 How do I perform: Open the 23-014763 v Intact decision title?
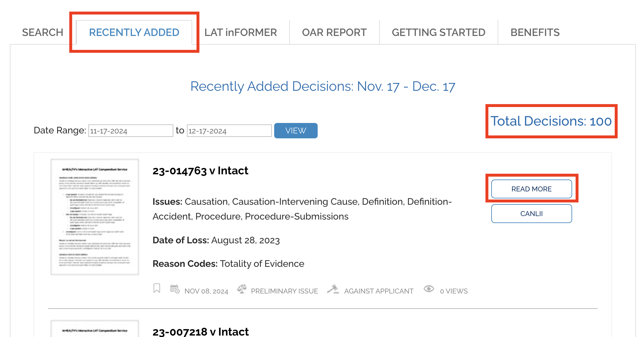click(x=200, y=171)
